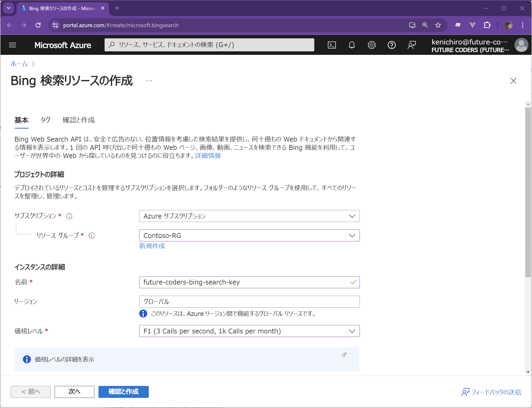Show subscription info tooltip icon
The height and width of the screenshot is (408, 532).
(69, 216)
